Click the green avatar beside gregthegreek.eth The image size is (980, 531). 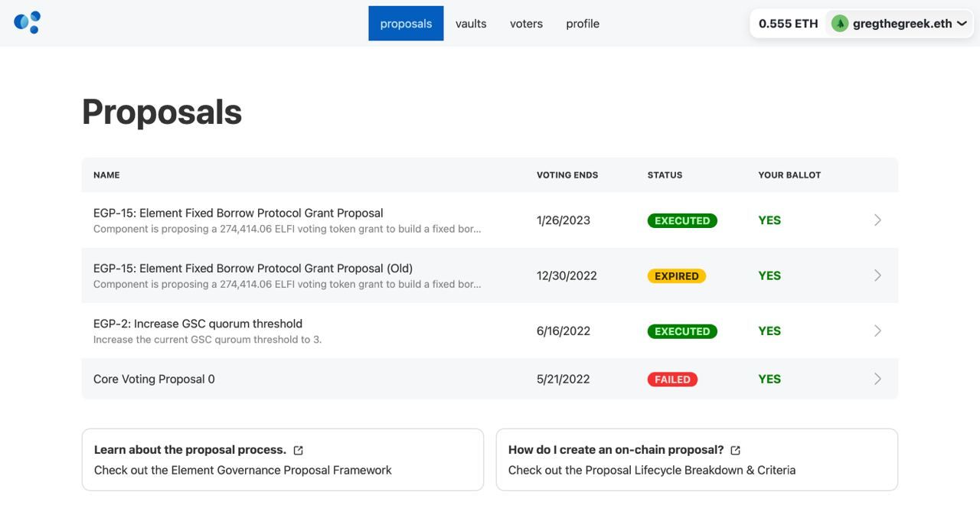click(840, 24)
